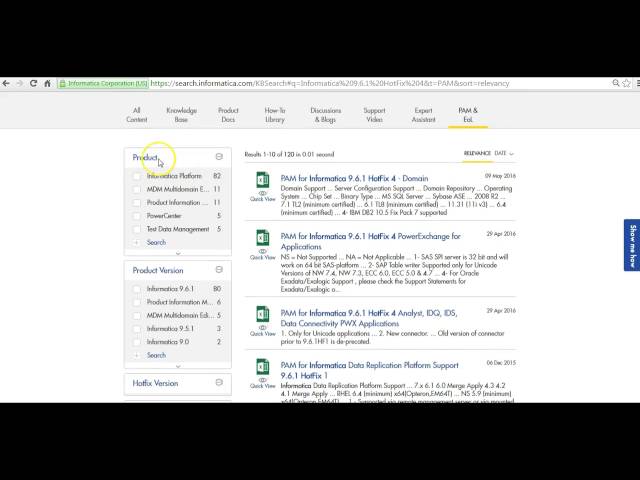Screen dimensions: 640x480
Task: Select the PAM & EoL tab
Action: tap(468, 115)
